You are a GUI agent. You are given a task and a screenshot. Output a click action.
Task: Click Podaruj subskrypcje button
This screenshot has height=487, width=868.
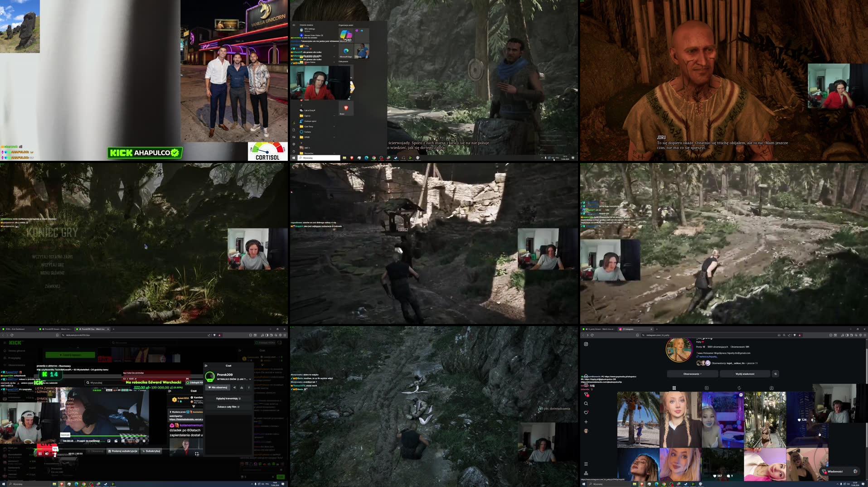123,451
